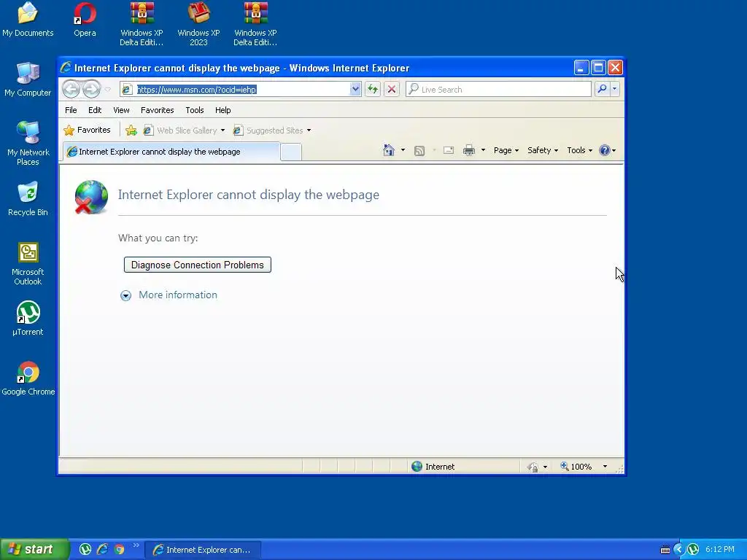This screenshot has height=560, width=747.
Task: Launch uTorrent from Quick Launch
Action: pos(85,550)
